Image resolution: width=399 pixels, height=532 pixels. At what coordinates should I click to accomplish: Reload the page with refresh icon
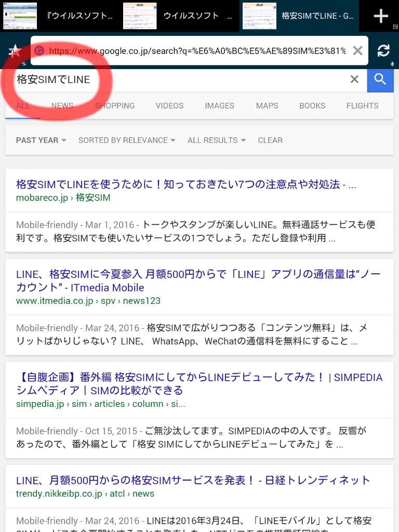pyautogui.click(x=383, y=51)
